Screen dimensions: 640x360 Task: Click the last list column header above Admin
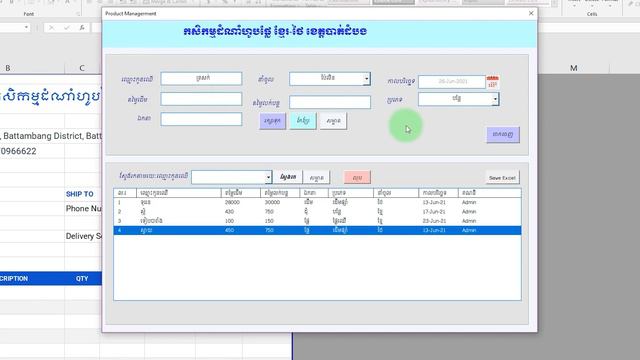(489, 193)
